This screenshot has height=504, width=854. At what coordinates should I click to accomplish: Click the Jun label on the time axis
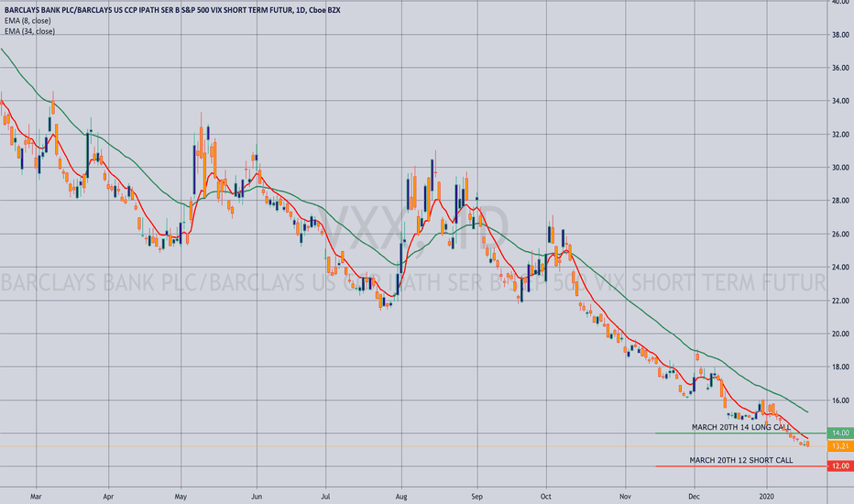point(257,497)
